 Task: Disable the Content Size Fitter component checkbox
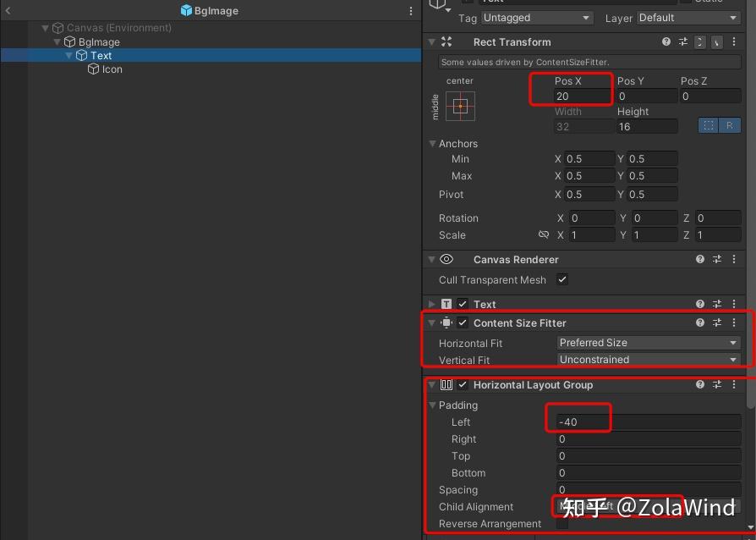coord(463,322)
